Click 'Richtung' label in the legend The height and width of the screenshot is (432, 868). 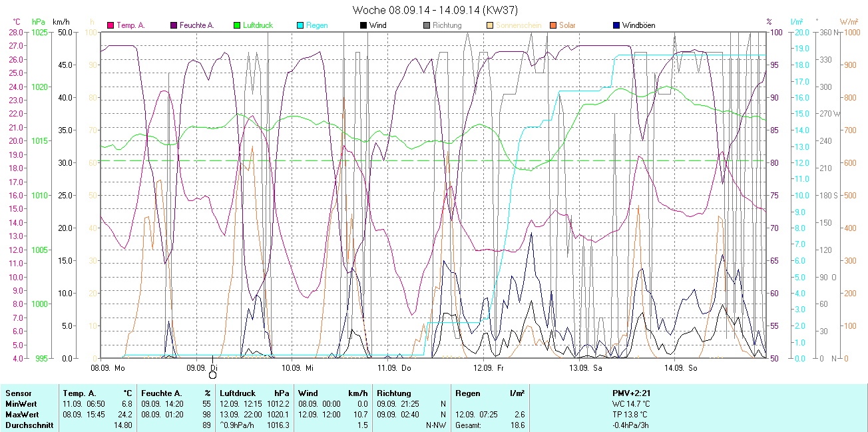click(x=447, y=25)
